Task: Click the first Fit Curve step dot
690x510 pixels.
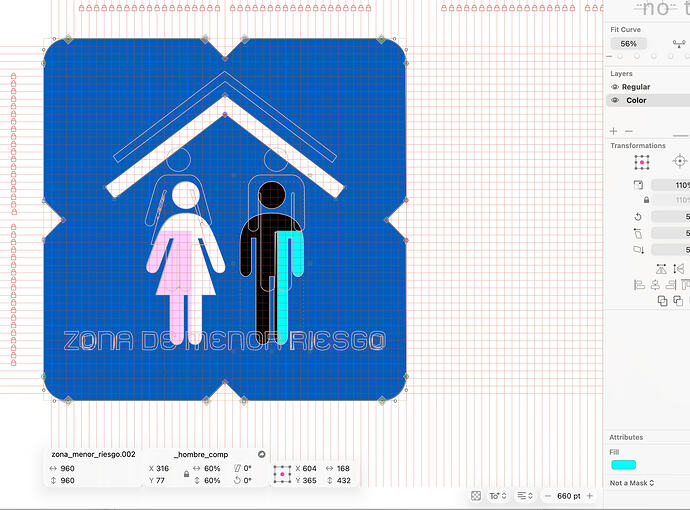Action: click(x=620, y=56)
